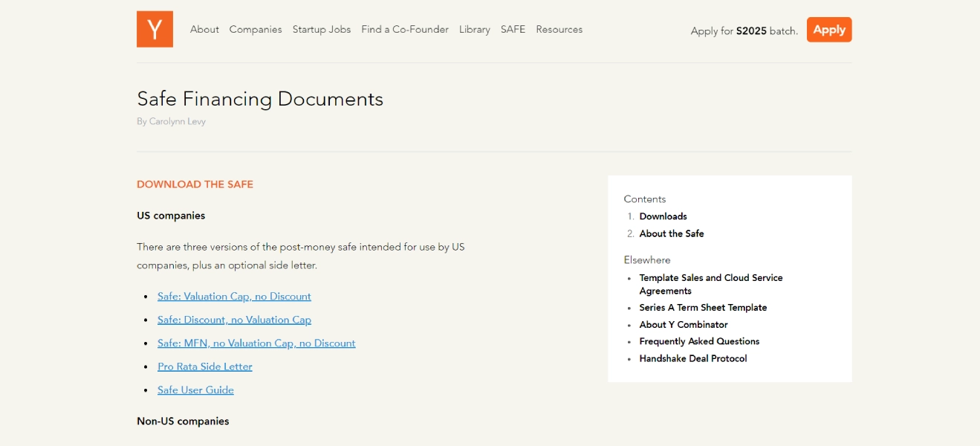Open Safe: Discount, no Valuation Cap link
980x446 pixels.
(234, 320)
